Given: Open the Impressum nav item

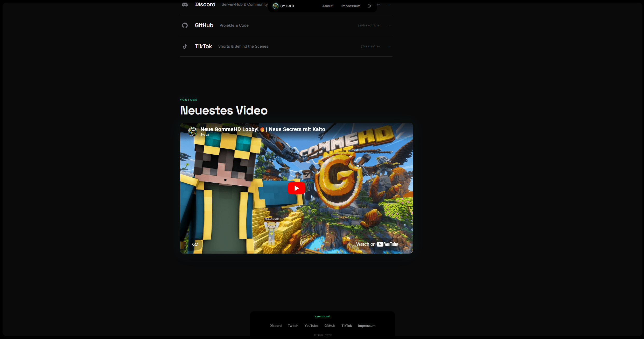Looking at the screenshot, I should tap(351, 6).
